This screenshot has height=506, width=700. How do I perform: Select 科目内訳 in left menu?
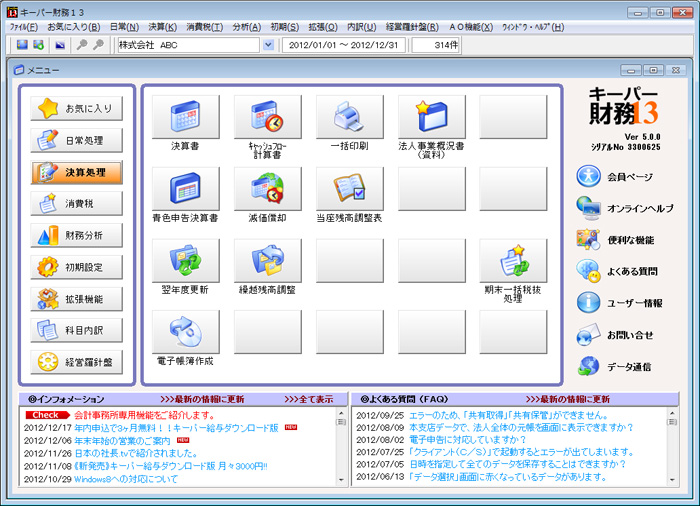click(x=76, y=330)
